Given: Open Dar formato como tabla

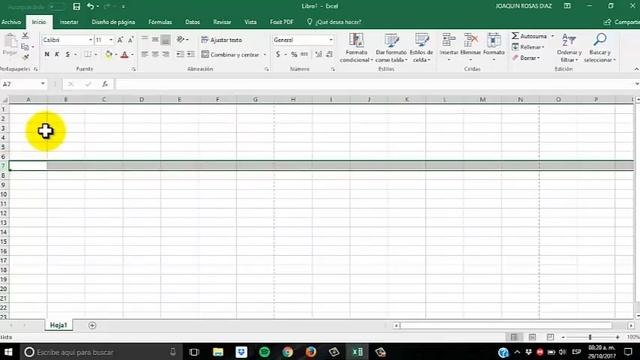Looking at the screenshot, I should (x=391, y=48).
